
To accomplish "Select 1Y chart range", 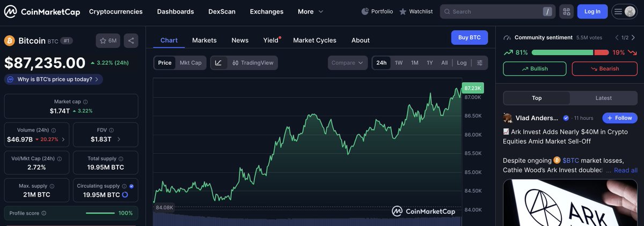I will coord(430,63).
